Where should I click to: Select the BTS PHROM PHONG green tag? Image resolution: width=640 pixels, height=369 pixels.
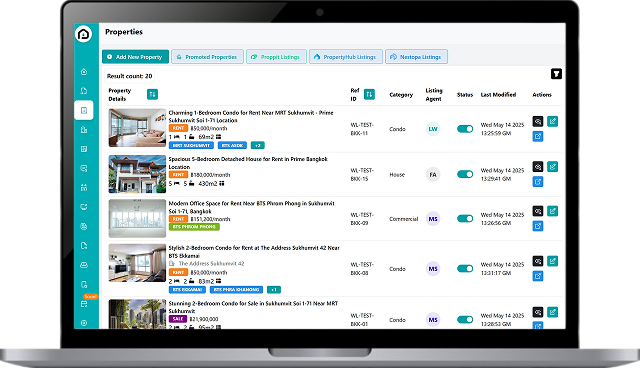(194, 227)
